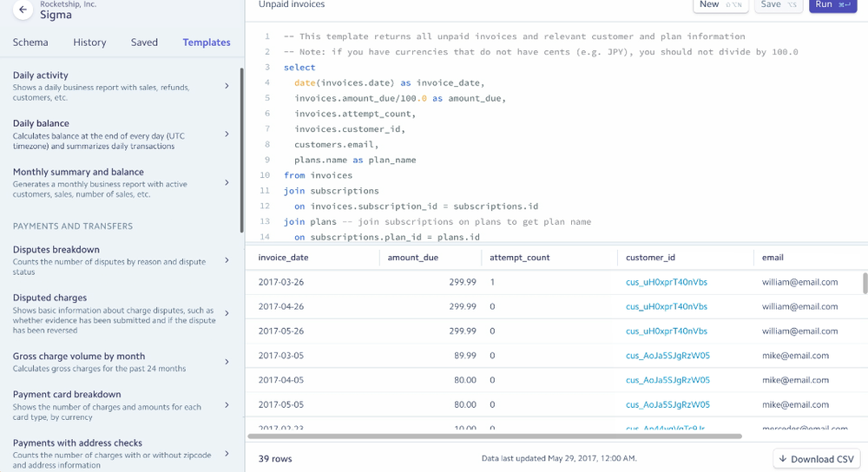
Task: Click the results vertical scrollbar thumb
Action: 865,283
